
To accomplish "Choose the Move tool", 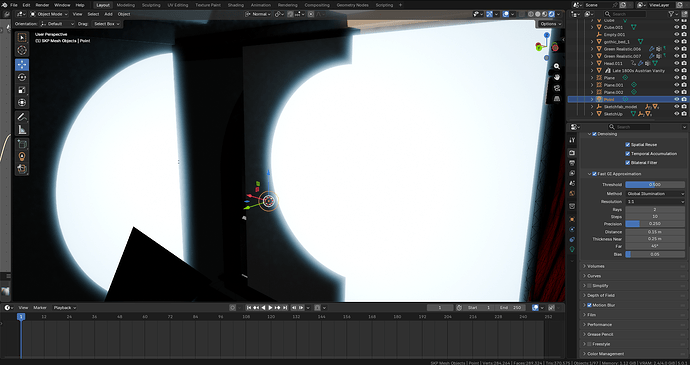I will tap(22, 65).
